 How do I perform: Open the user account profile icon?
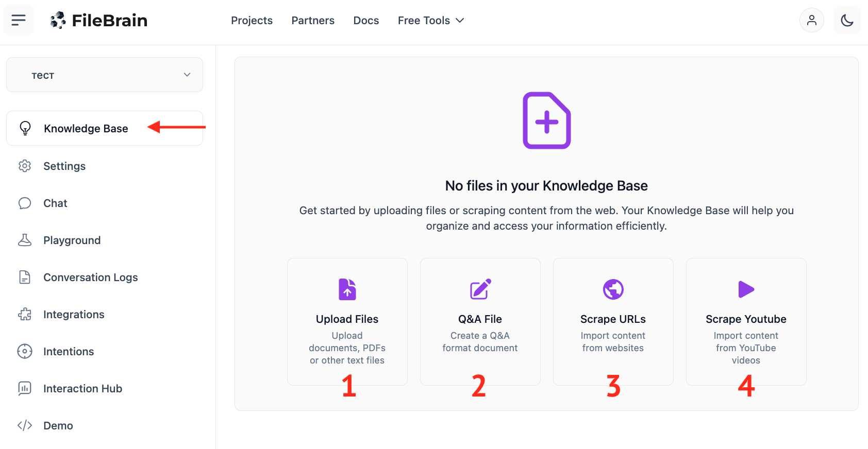811,20
